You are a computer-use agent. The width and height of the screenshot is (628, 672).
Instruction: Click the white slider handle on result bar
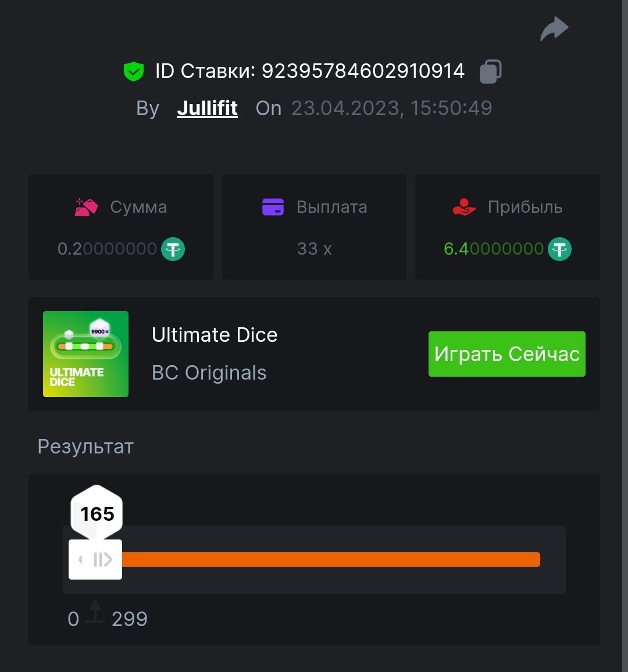tap(95, 559)
